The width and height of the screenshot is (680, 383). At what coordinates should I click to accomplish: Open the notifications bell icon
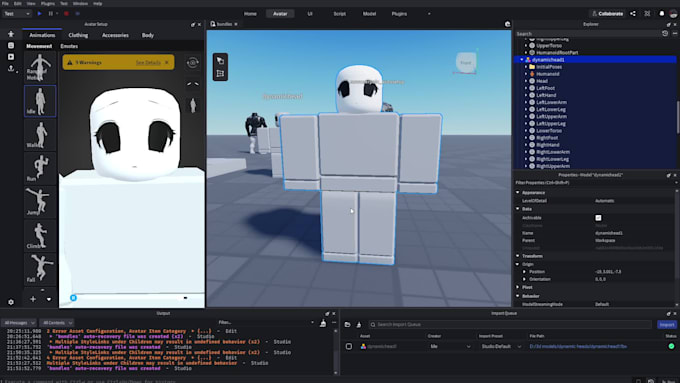point(662,14)
